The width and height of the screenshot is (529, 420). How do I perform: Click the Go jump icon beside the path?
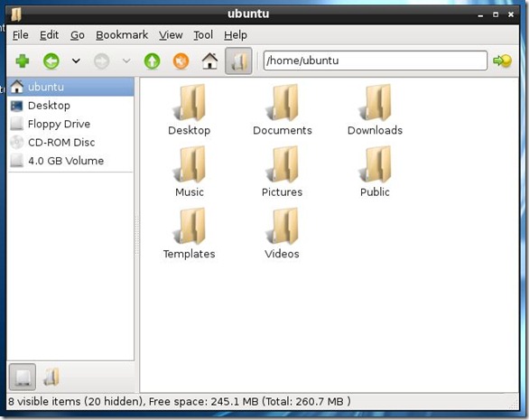[x=502, y=61]
